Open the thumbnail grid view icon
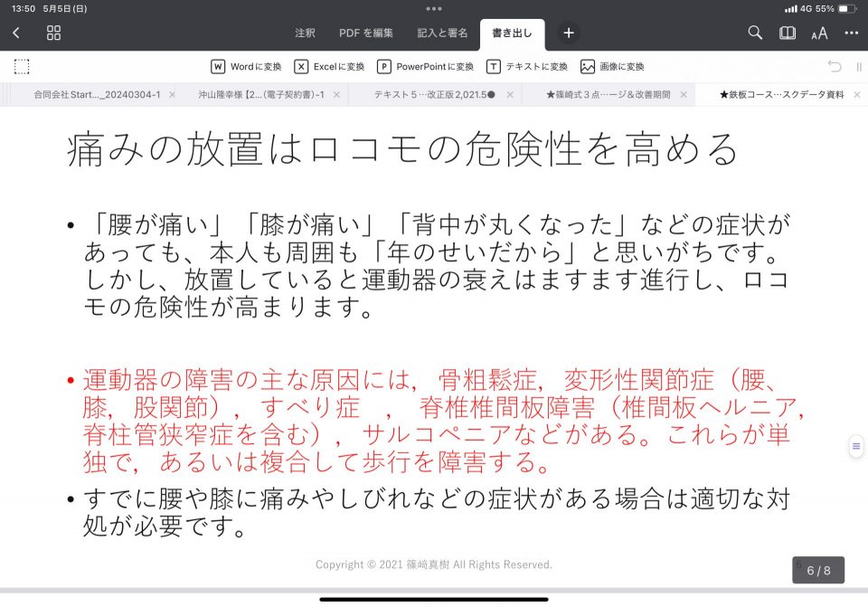Viewport: 868px width, 607px height. coord(53,33)
